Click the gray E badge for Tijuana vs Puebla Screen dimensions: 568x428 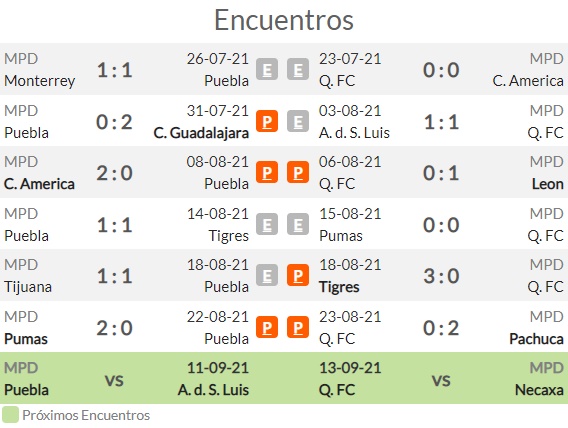coord(267,275)
